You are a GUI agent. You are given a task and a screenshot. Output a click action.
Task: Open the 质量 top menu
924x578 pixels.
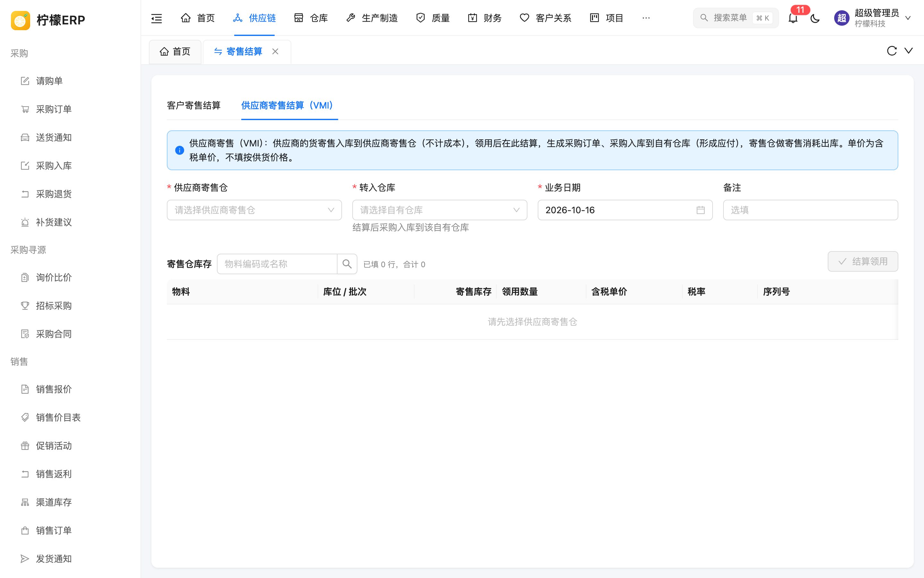coord(433,18)
